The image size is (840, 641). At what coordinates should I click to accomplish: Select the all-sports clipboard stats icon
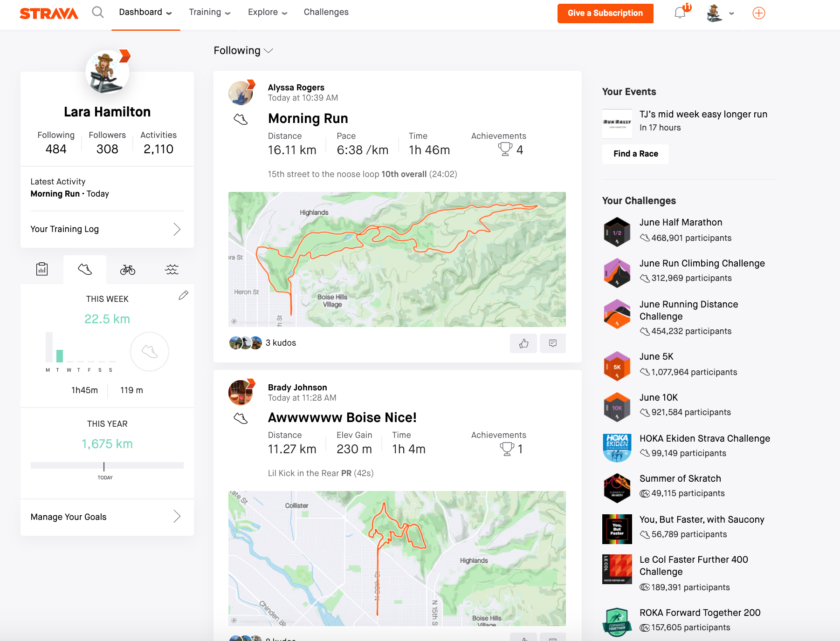[42, 269]
